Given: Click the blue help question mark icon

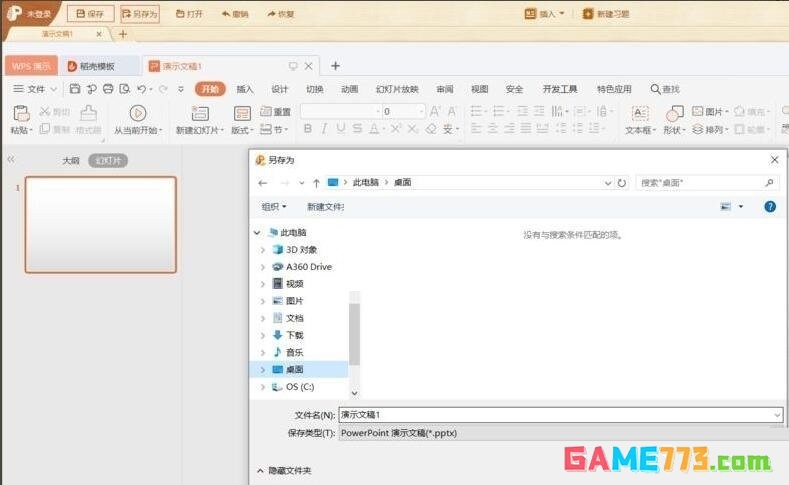Looking at the screenshot, I should pos(770,207).
